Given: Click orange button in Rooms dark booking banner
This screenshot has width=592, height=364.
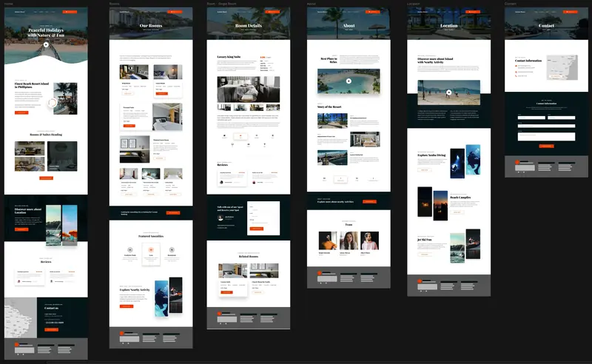Looking at the screenshot, I should pos(173,212).
